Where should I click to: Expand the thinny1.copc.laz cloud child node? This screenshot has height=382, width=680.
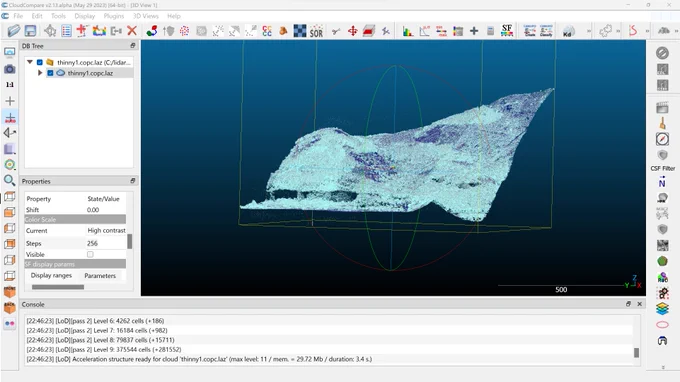coord(40,73)
